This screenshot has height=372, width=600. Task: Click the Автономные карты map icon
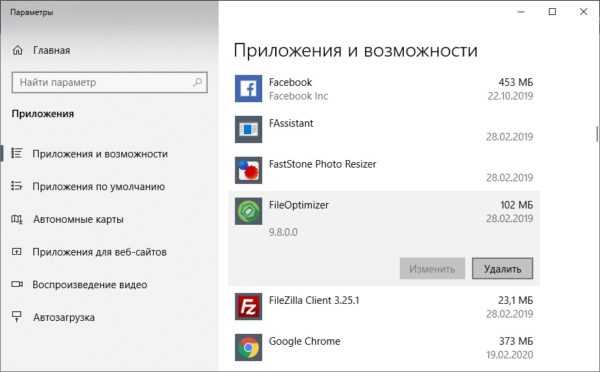[x=17, y=219]
